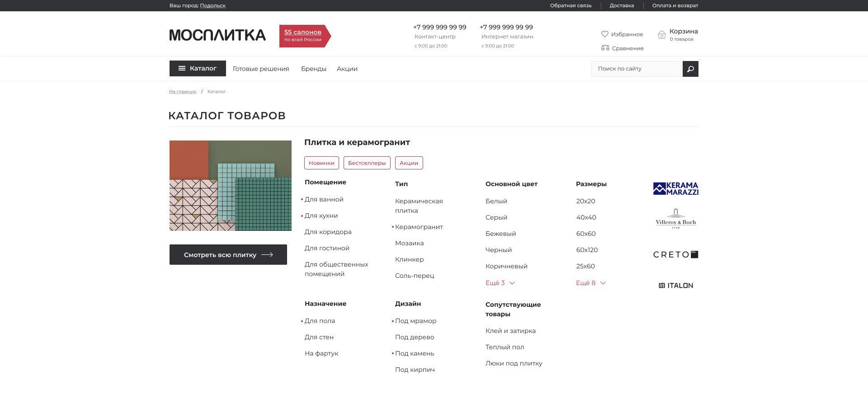Select the Creto brand logo
This screenshot has height=417, width=868.
(x=675, y=254)
